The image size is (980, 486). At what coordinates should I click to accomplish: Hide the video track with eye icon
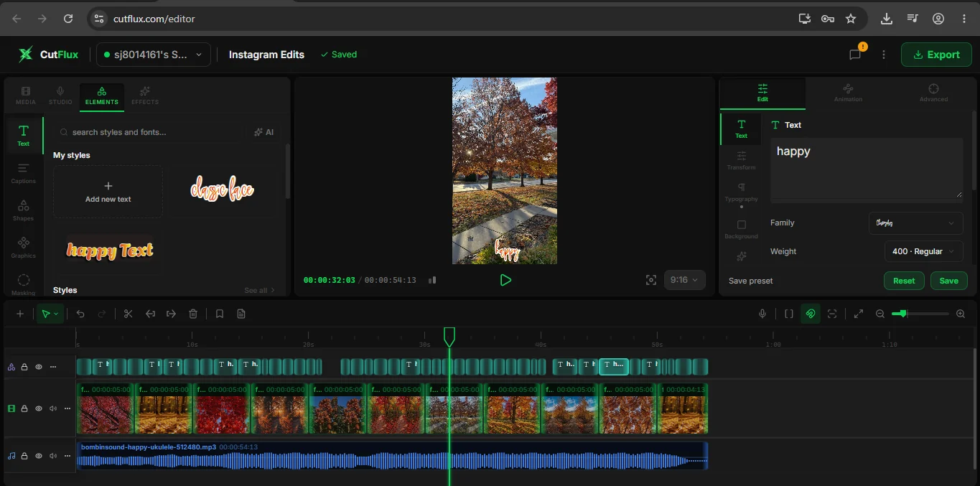[x=39, y=408]
